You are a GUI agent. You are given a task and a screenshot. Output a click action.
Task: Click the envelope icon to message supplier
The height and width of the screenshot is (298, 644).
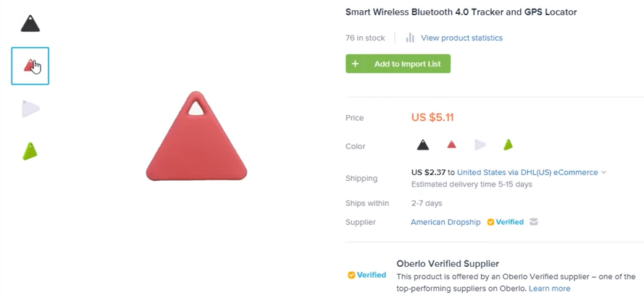(534, 222)
